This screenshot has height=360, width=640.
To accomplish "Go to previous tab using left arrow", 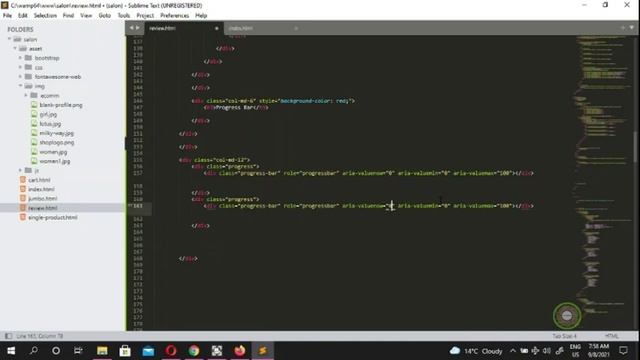I will point(131,28).
